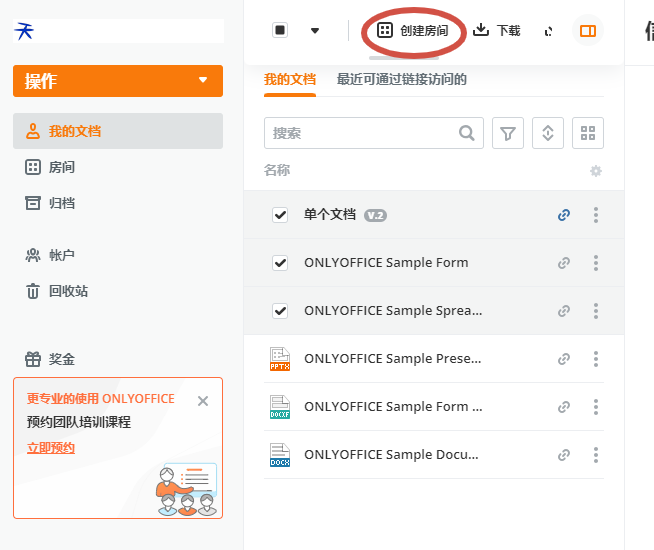The height and width of the screenshot is (550, 654).
Task: Click the training illustration in promo banner
Action: tap(187, 490)
